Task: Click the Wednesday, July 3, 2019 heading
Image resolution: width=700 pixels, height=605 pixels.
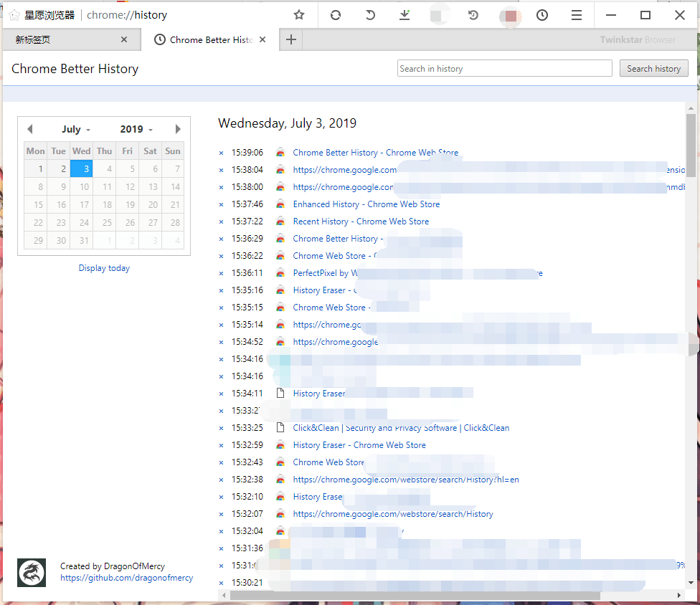Action: [x=287, y=123]
